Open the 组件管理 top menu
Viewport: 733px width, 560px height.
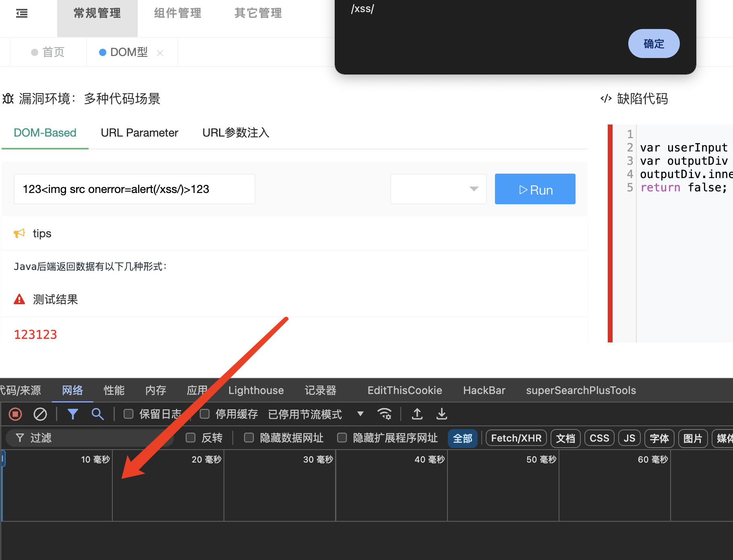[178, 13]
